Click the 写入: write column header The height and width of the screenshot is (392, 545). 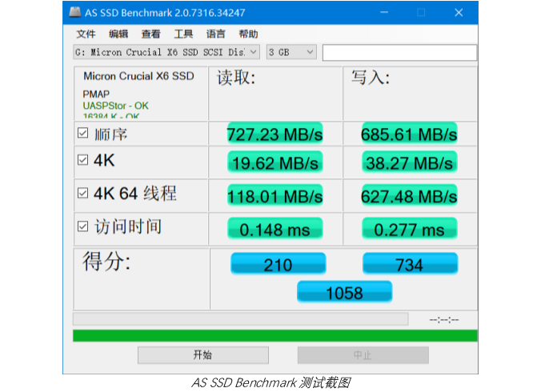point(371,78)
